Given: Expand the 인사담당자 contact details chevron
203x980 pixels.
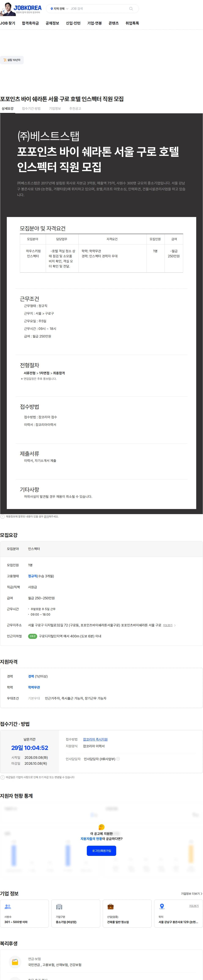Looking at the screenshot, I should coord(118,759).
